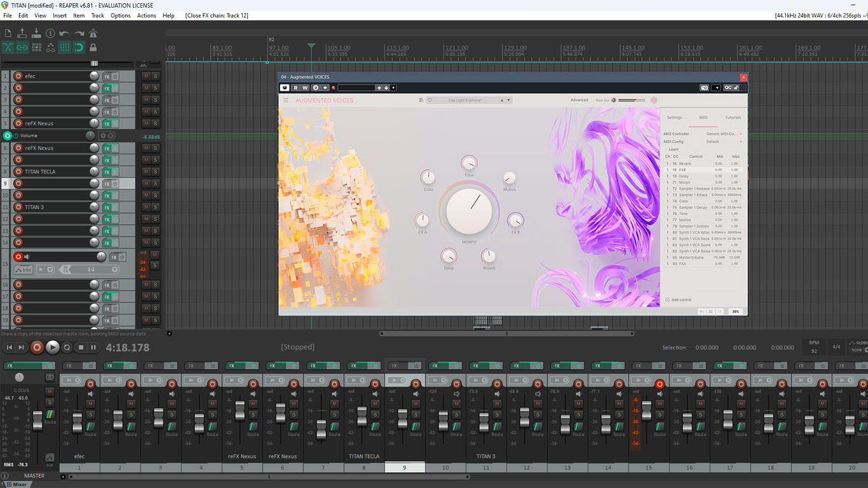Open MIDI Controller dropdown

tap(724, 134)
